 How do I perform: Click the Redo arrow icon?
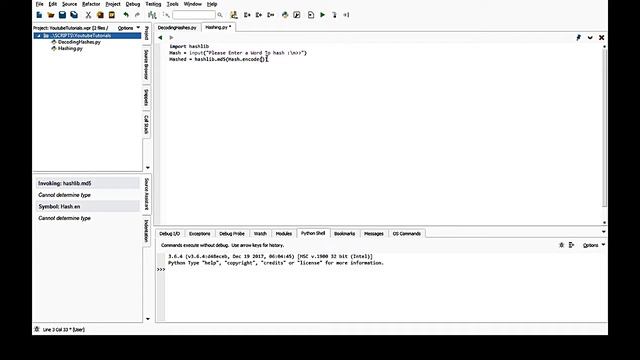tap(138, 15)
